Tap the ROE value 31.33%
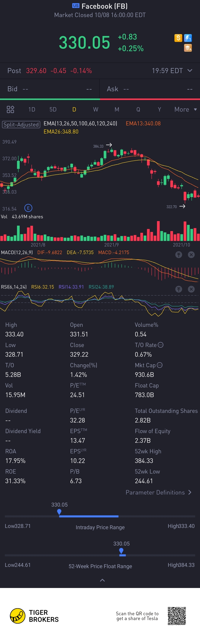200x644 pixels. [x=15, y=481]
